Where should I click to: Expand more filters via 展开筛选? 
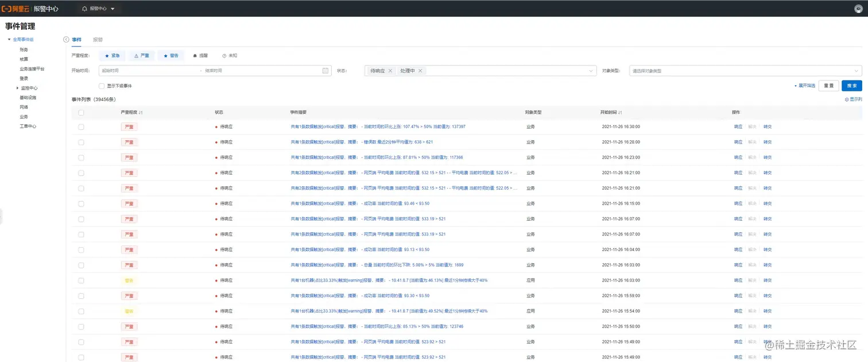(x=805, y=86)
